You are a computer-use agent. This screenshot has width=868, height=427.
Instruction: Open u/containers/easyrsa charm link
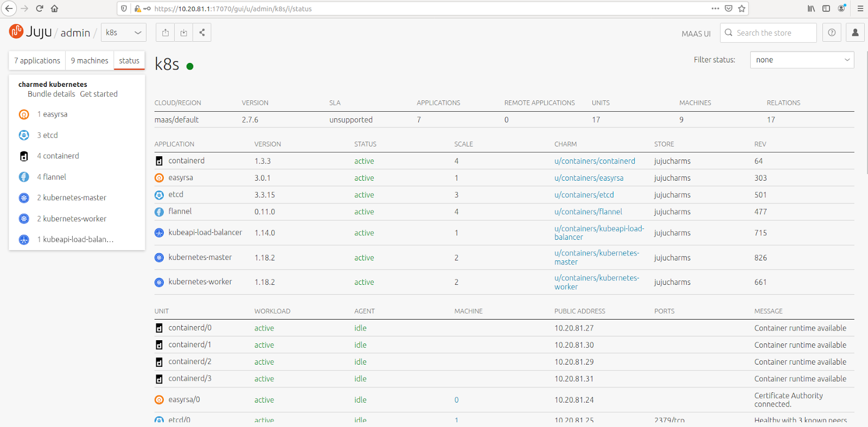(589, 178)
